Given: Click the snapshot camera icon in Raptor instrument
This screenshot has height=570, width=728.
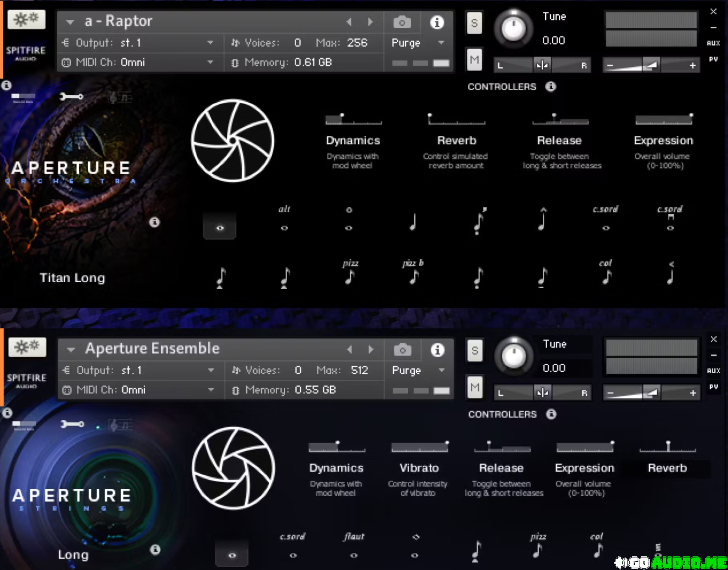Looking at the screenshot, I should click(x=402, y=22).
